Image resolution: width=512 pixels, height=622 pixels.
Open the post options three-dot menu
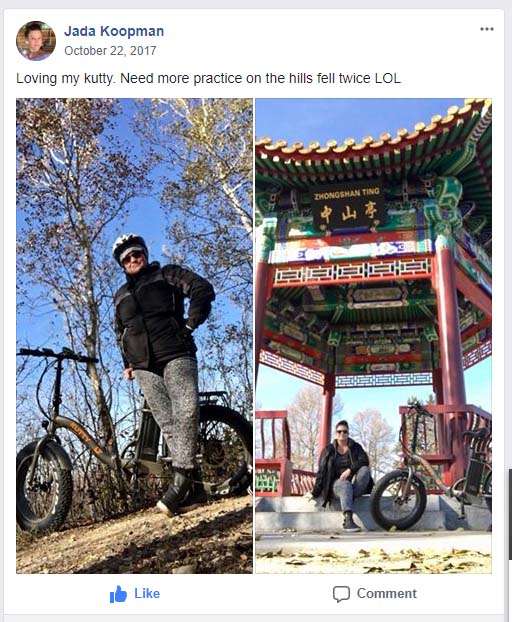pos(487,29)
